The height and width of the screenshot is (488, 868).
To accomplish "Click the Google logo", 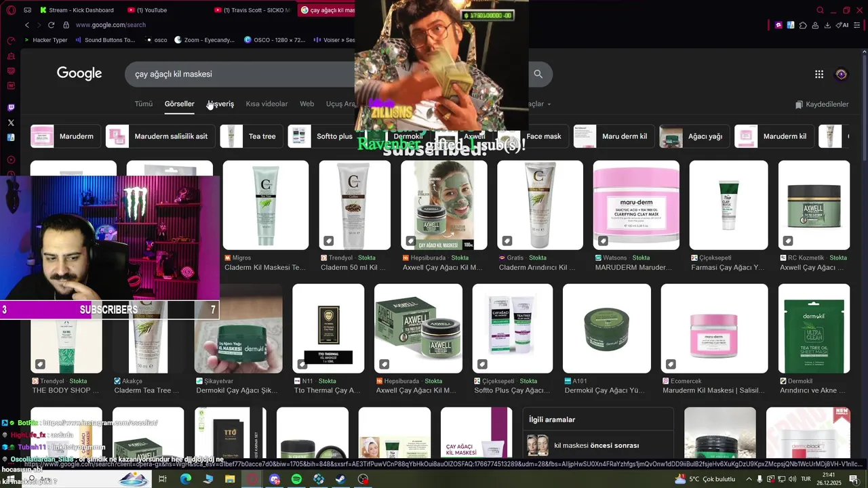I will coord(79,74).
